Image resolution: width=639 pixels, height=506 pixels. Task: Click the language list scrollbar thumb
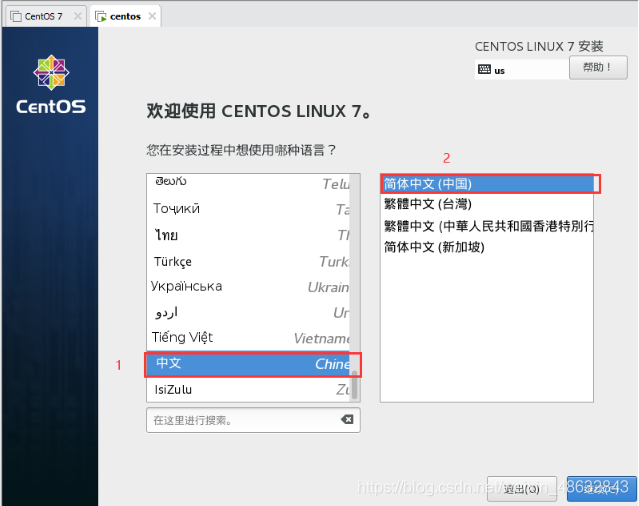point(355,384)
